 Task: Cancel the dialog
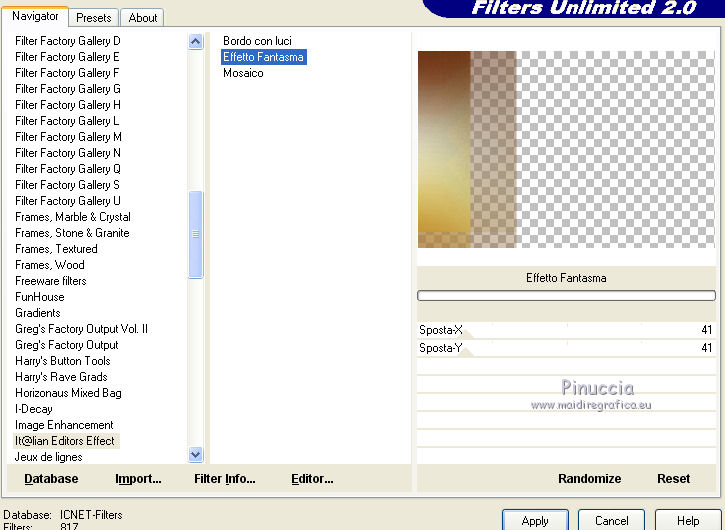(x=611, y=521)
